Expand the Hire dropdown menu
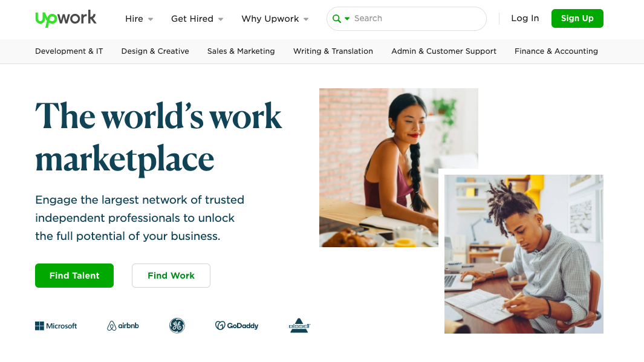 tap(139, 19)
